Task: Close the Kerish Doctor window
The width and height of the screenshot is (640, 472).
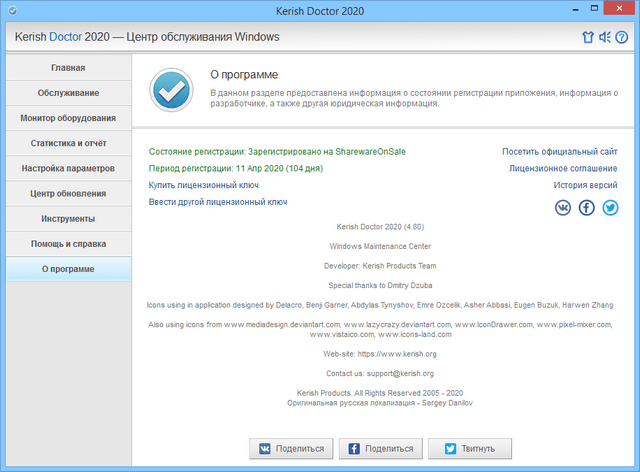Action: click(x=619, y=8)
